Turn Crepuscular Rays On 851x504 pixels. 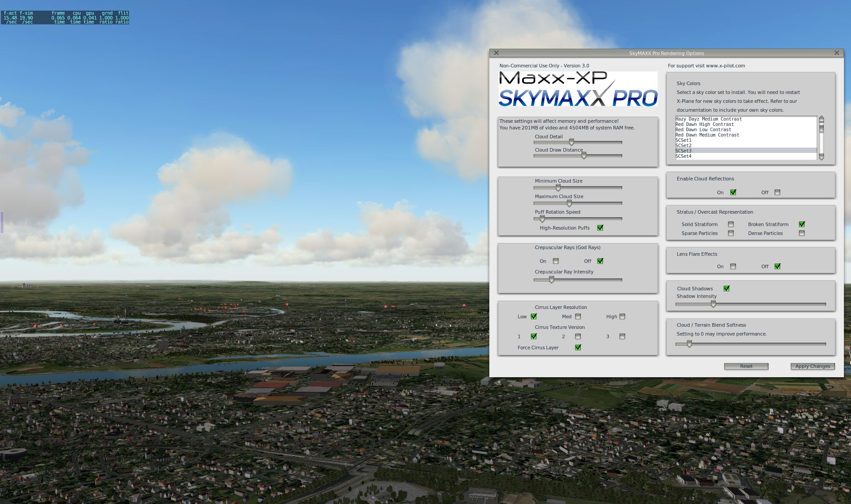tap(556, 261)
